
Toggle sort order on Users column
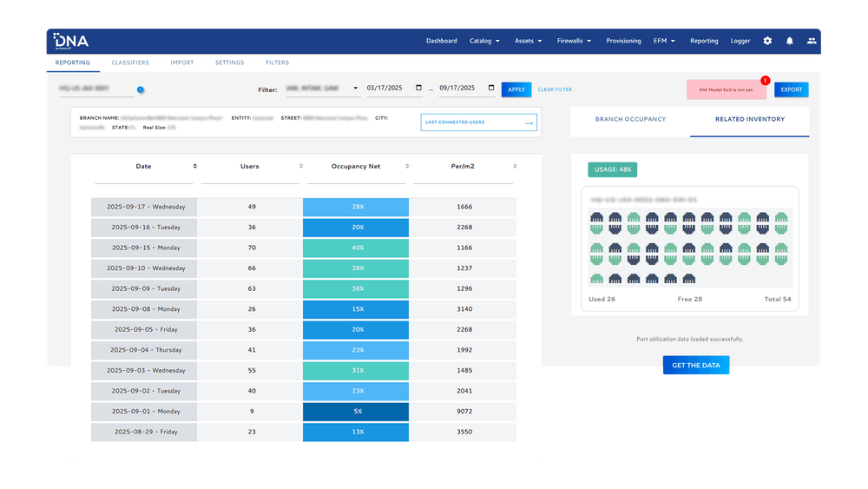301,166
